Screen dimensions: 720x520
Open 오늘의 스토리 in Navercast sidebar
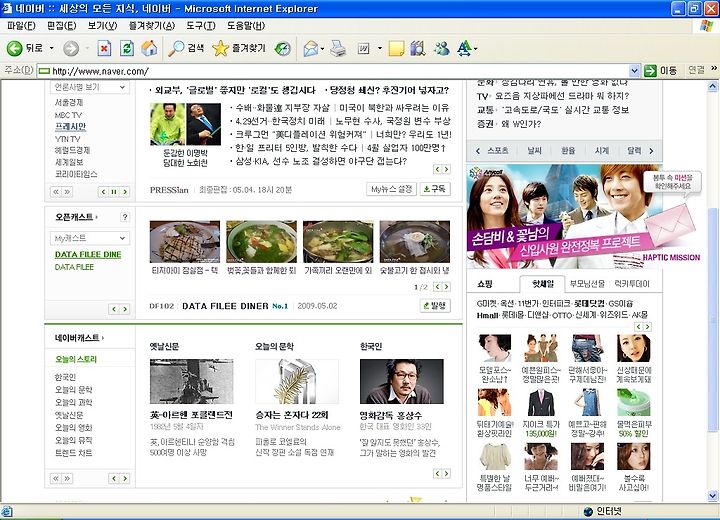tap(76, 359)
